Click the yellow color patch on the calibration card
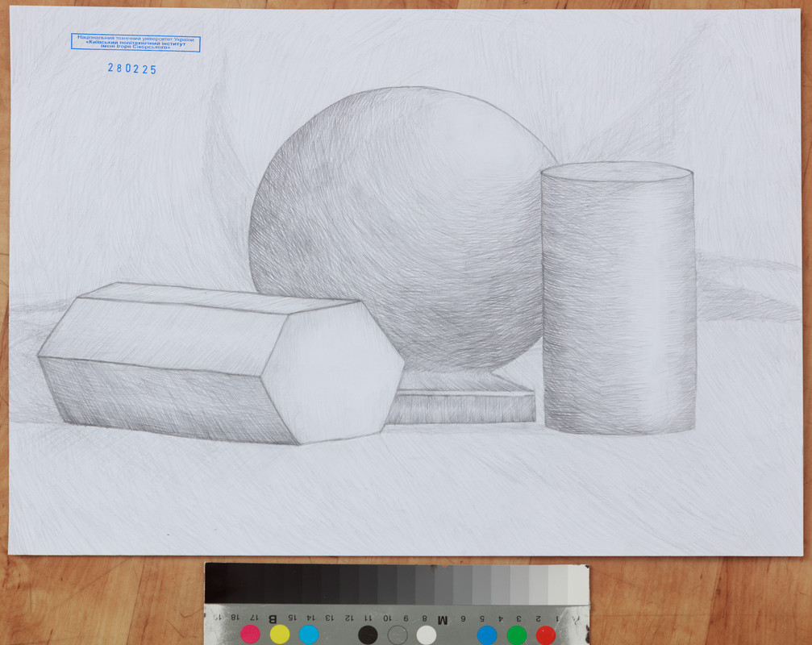 pos(280,635)
